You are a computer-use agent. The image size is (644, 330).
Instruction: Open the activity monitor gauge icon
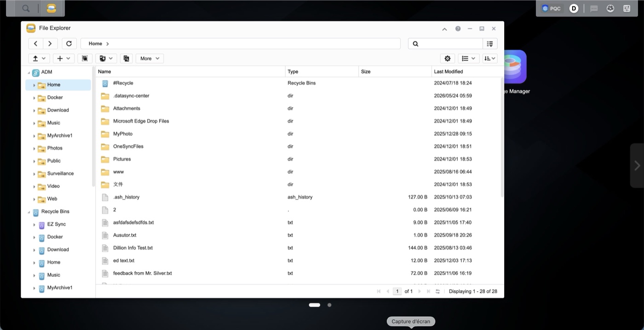pos(610,8)
